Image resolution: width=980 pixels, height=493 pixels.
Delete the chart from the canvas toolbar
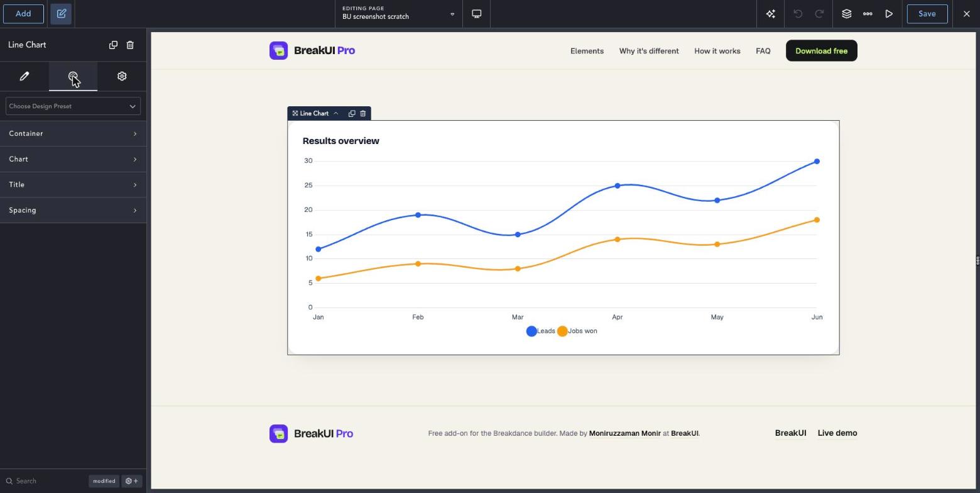[362, 113]
